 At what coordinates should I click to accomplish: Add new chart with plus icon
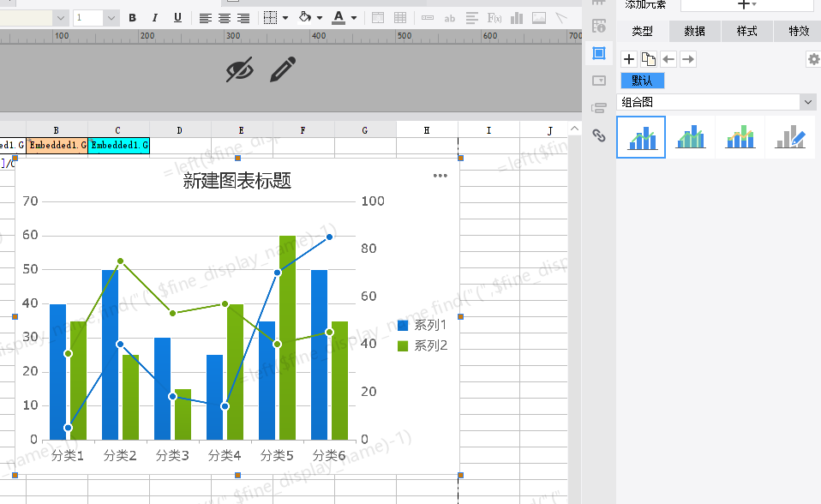[629, 59]
